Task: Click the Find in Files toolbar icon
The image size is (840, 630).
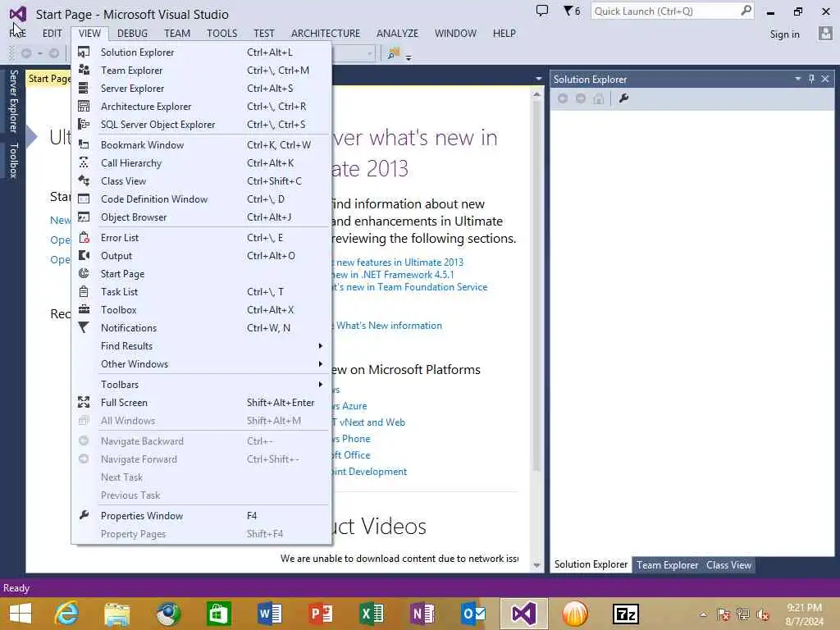Action: (394, 53)
